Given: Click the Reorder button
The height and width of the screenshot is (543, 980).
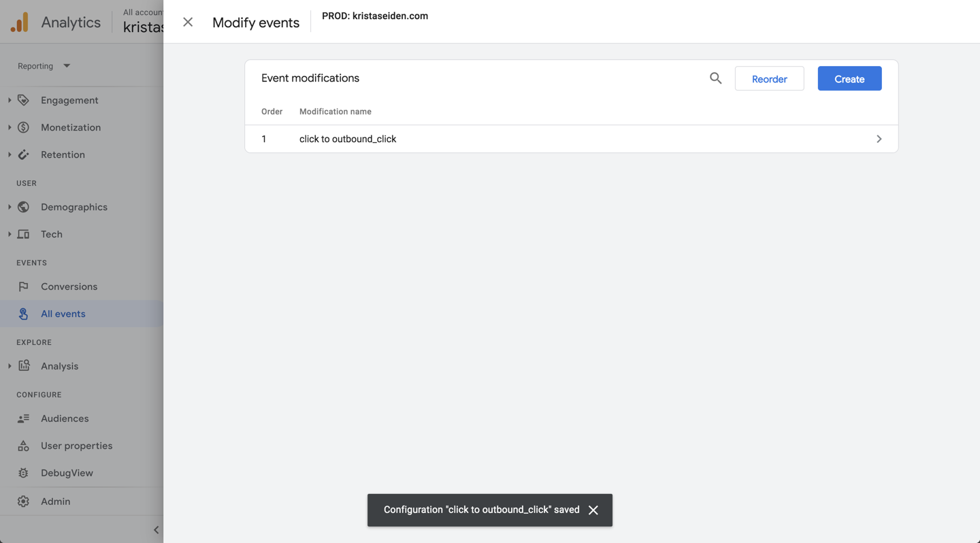Looking at the screenshot, I should coord(769,79).
